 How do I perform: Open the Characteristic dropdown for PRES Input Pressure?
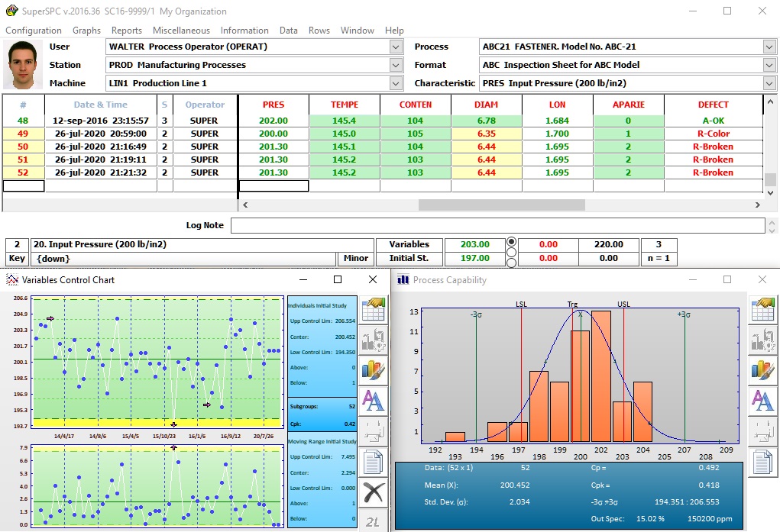(x=769, y=83)
